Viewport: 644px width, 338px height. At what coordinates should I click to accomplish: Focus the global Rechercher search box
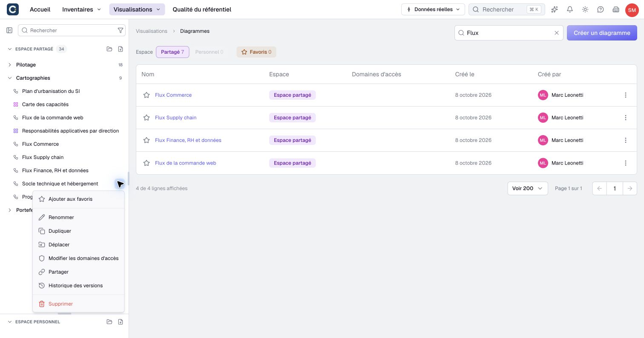(x=507, y=9)
